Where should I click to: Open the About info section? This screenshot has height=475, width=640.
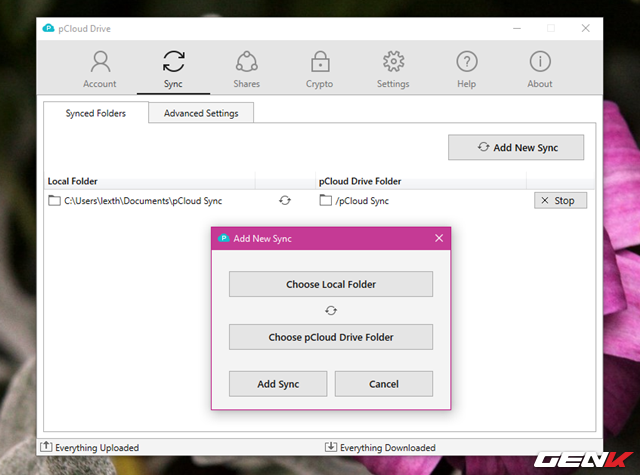(540, 69)
